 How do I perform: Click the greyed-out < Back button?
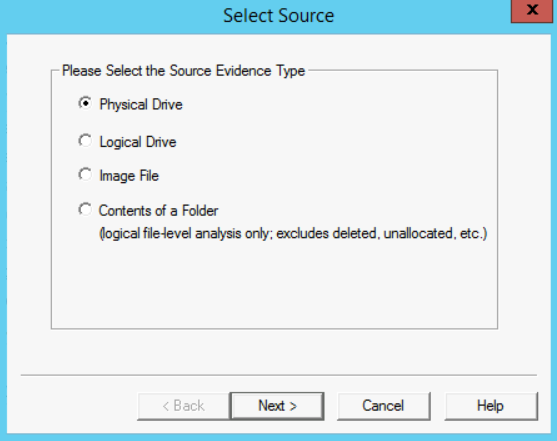(184, 406)
